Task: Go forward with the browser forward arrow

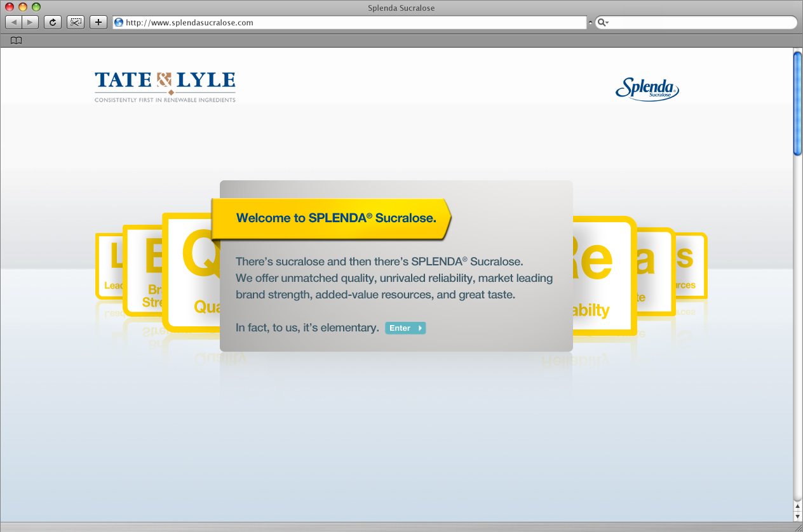Action: click(x=30, y=22)
